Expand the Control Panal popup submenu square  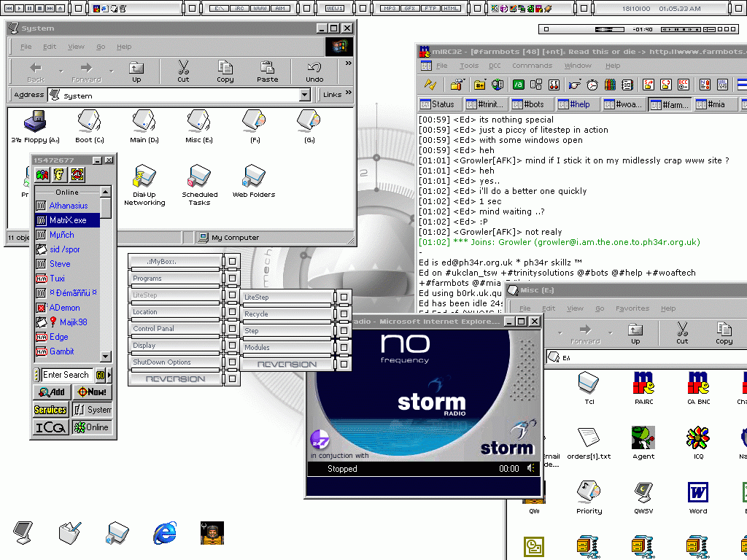click(x=232, y=329)
